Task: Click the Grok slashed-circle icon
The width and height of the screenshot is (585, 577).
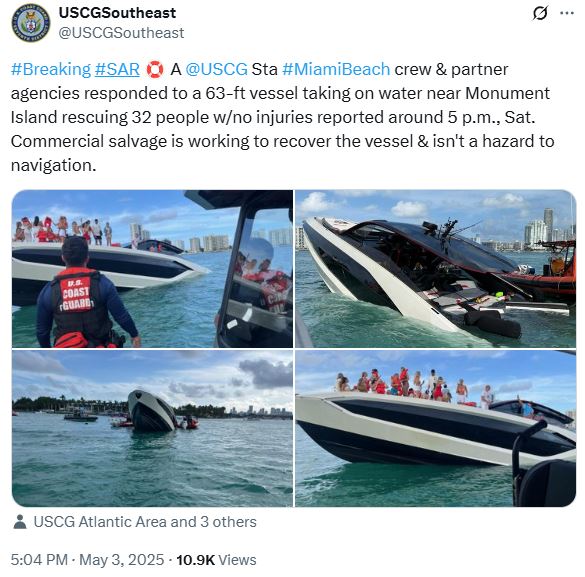Action: (540, 13)
